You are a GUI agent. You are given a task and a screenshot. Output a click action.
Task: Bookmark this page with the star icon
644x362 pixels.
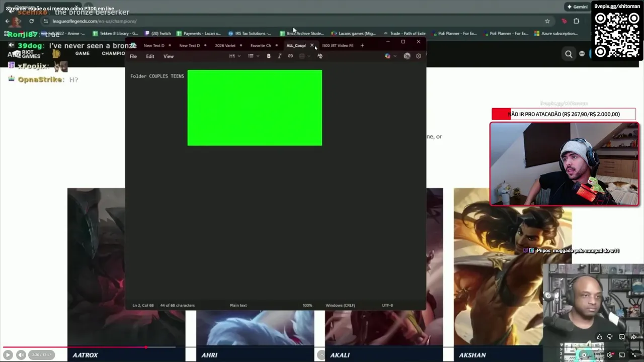547,21
